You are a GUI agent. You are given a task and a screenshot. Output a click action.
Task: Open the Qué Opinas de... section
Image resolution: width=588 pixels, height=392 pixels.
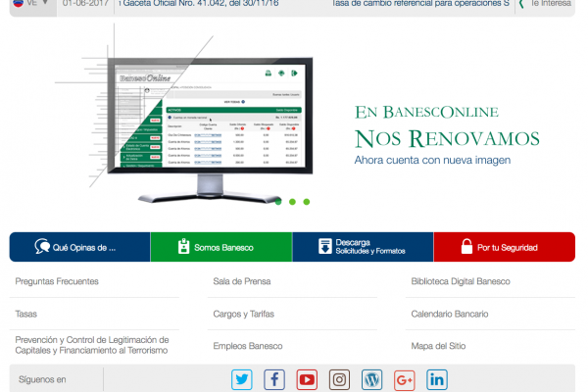(x=80, y=247)
